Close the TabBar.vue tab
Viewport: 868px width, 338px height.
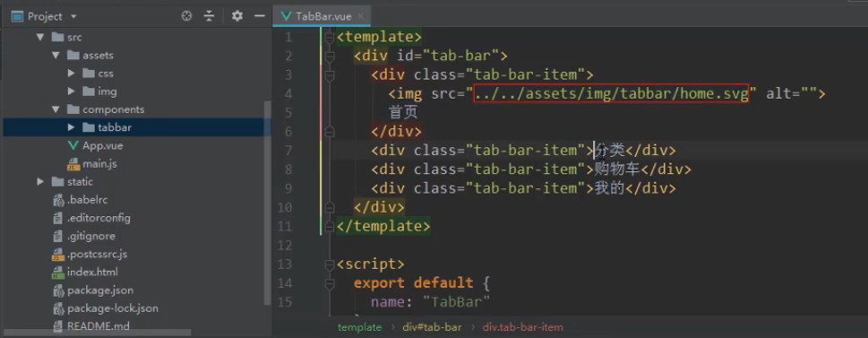point(360,17)
